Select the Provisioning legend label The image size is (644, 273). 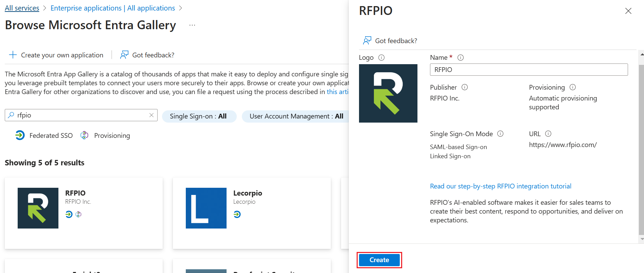coord(112,135)
